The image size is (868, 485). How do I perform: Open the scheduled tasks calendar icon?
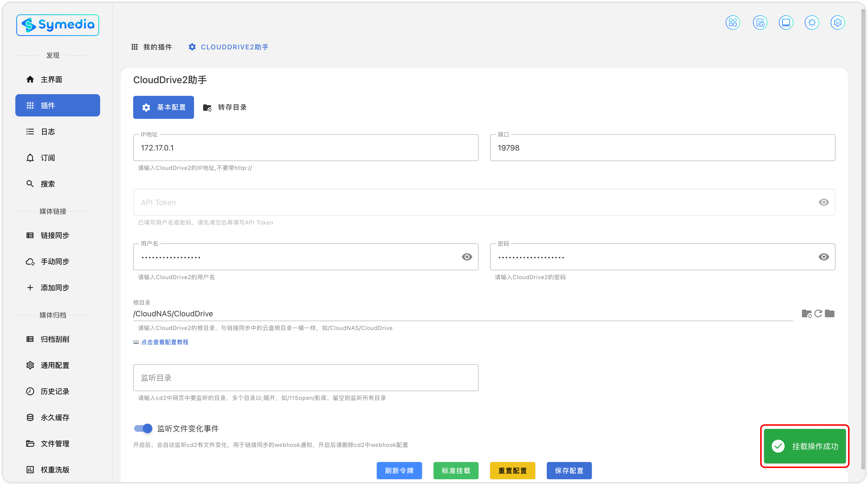coord(760,23)
